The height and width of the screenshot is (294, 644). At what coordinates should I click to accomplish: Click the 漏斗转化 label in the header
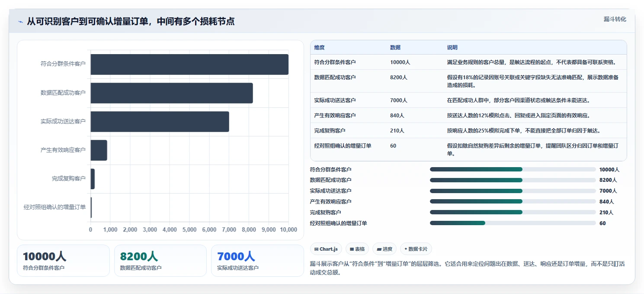tap(615, 19)
